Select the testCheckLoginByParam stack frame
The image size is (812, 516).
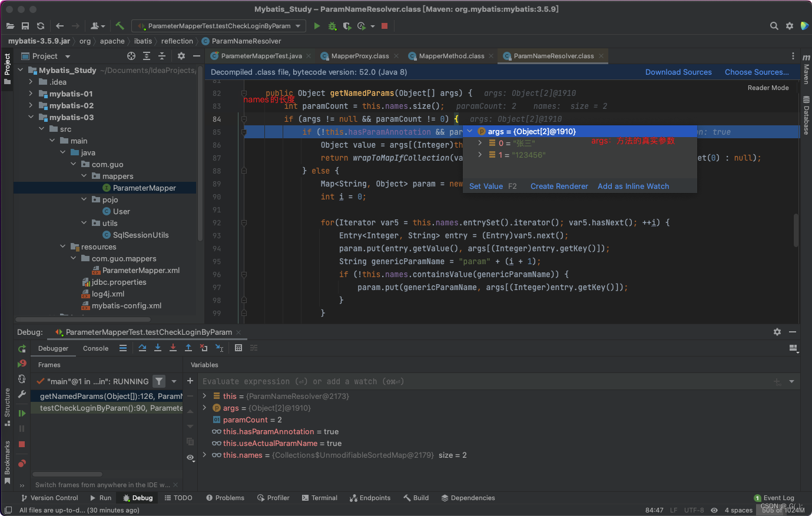(107, 408)
